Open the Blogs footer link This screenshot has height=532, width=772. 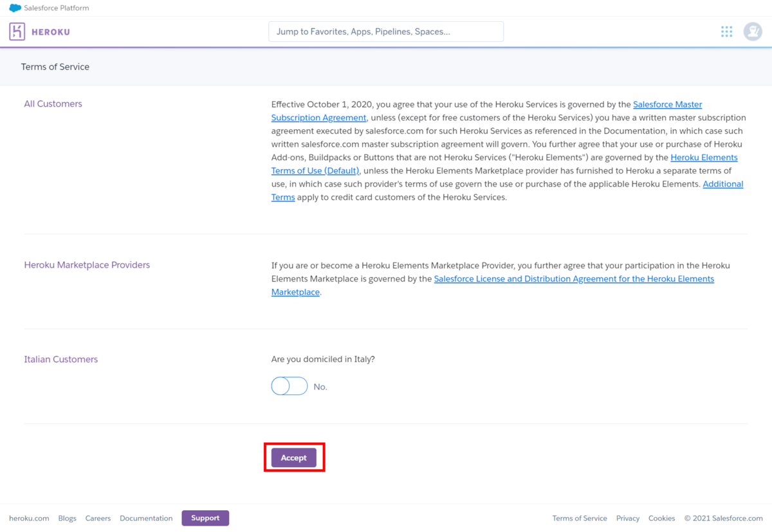[x=68, y=518]
